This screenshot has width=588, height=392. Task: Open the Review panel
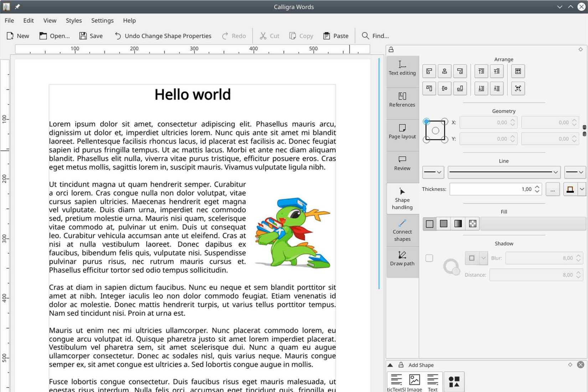coord(402,163)
